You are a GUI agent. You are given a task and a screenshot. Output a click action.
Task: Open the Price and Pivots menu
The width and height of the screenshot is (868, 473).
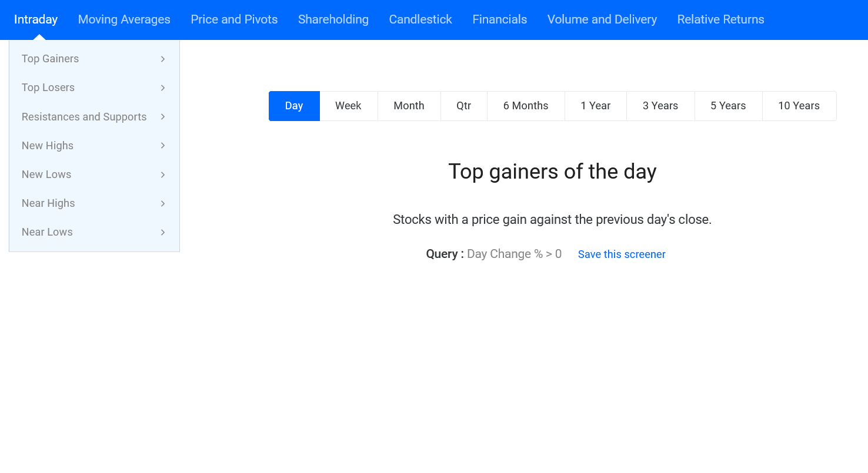pos(234,19)
